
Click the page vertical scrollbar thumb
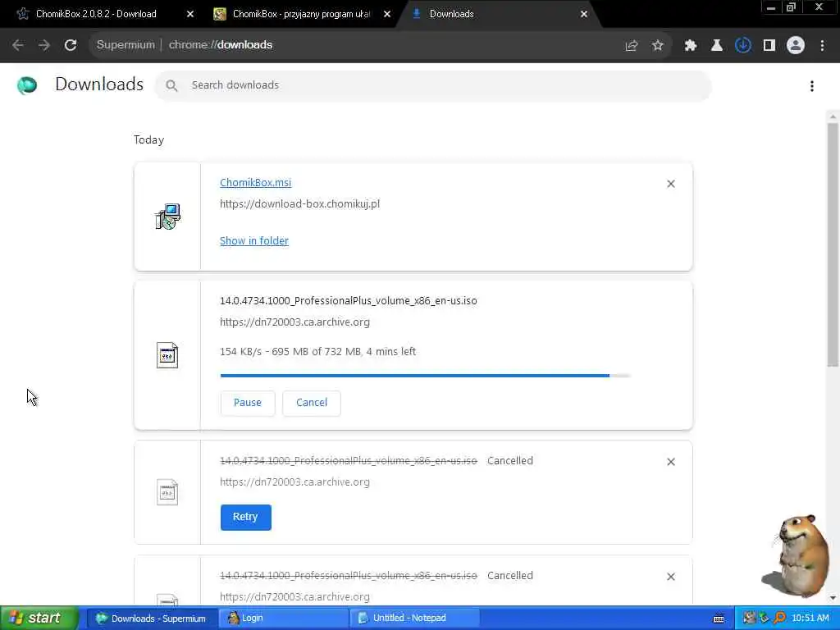(833, 244)
